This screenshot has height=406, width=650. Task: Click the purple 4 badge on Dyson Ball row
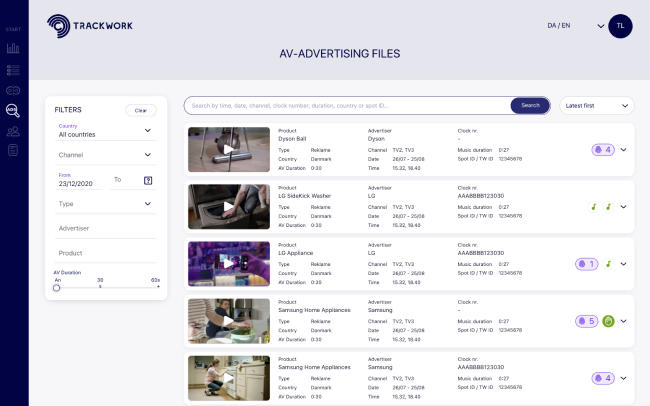[x=603, y=150]
